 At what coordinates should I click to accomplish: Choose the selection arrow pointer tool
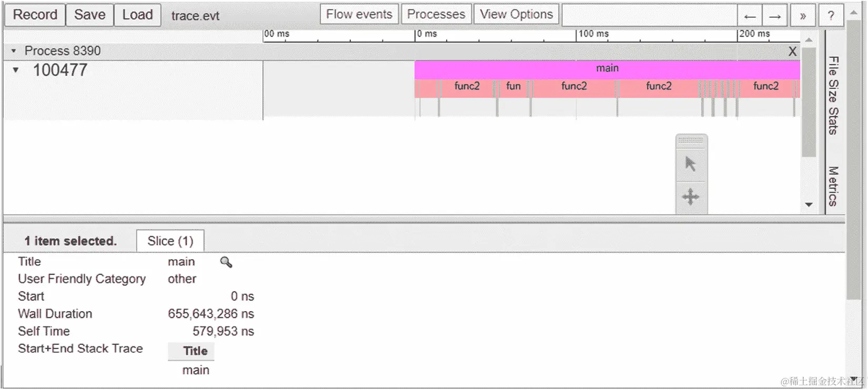click(x=691, y=164)
